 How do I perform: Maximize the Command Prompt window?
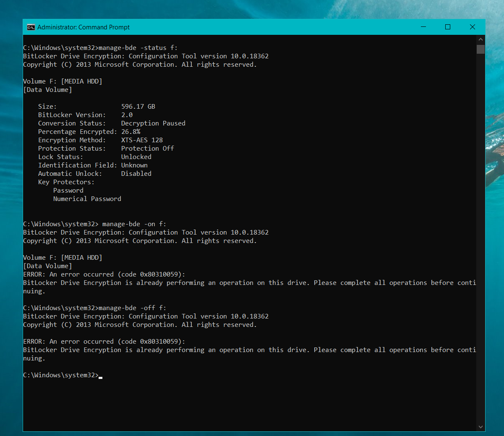pos(448,27)
